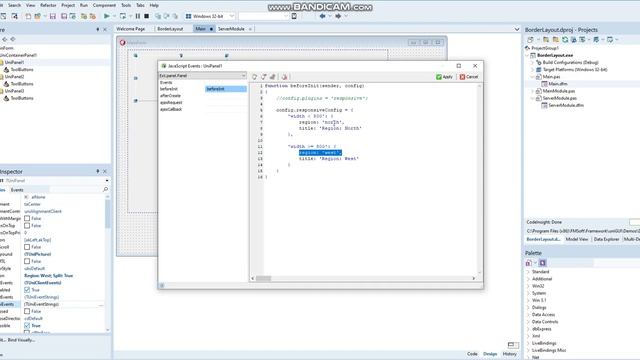This screenshot has width=640, height=360.
Task: Select ajaxCallback event in the events list
Action: pos(171,109)
